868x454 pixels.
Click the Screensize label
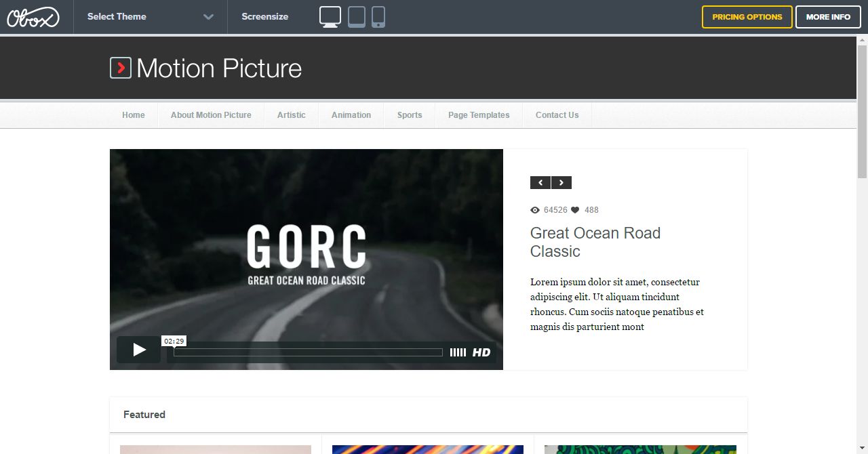pyautogui.click(x=265, y=17)
